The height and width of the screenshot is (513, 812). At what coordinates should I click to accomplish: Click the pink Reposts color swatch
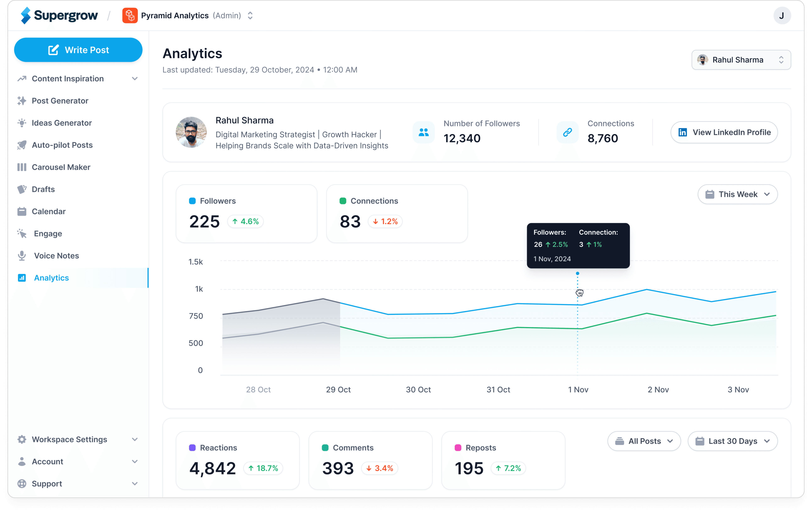pos(458,448)
